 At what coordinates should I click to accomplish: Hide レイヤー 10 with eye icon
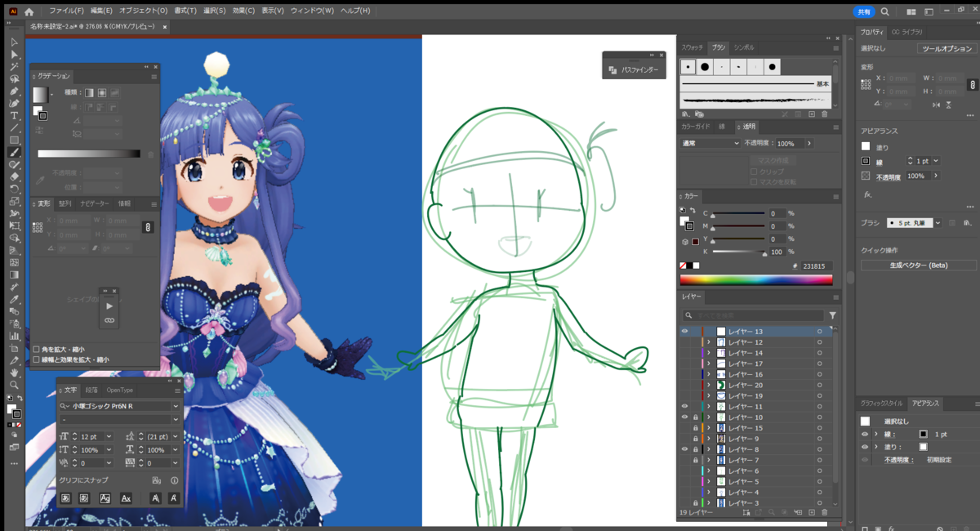click(x=685, y=417)
